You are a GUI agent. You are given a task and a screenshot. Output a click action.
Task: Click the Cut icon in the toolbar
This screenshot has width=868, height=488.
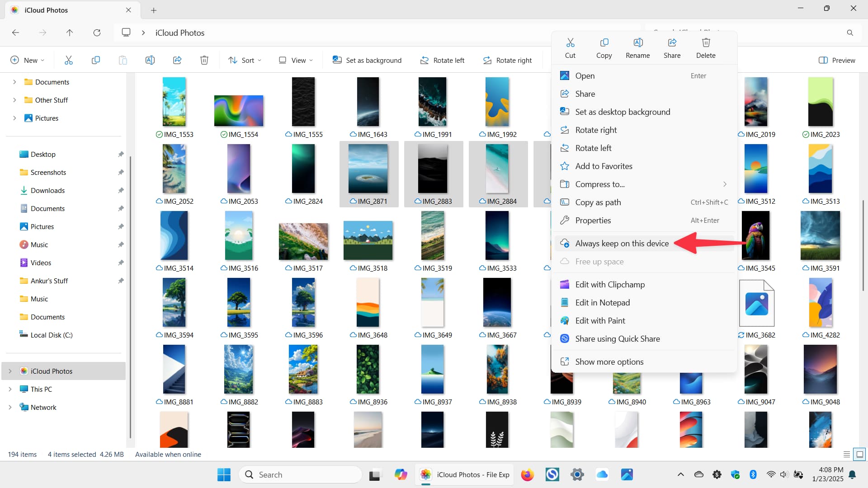(69, 60)
